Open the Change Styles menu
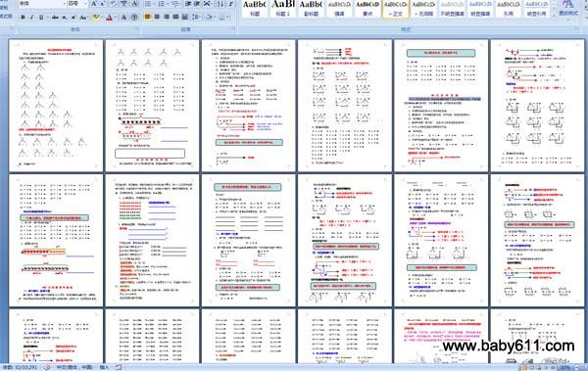Viewport: 588px width, 371px height. click(x=568, y=9)
